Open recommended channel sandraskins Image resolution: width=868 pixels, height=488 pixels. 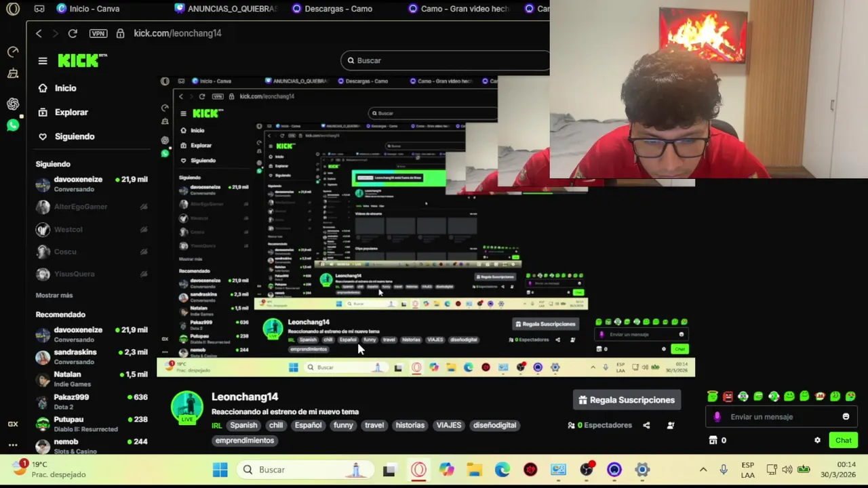(92, 357)
